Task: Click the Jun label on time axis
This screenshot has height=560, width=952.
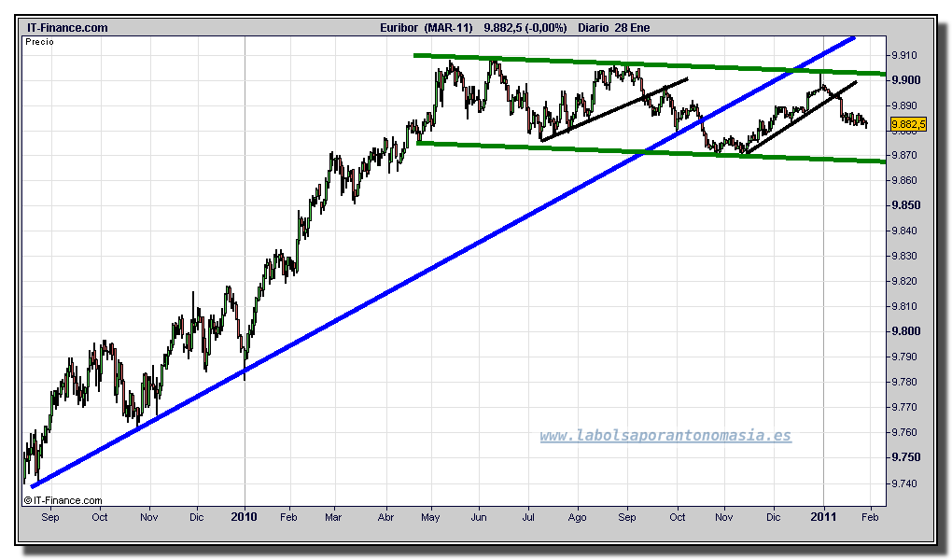Action: [479, 517]
